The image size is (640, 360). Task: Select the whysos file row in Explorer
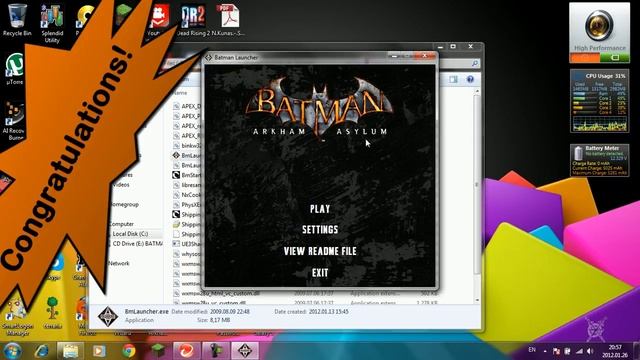[x=187, y=254]
